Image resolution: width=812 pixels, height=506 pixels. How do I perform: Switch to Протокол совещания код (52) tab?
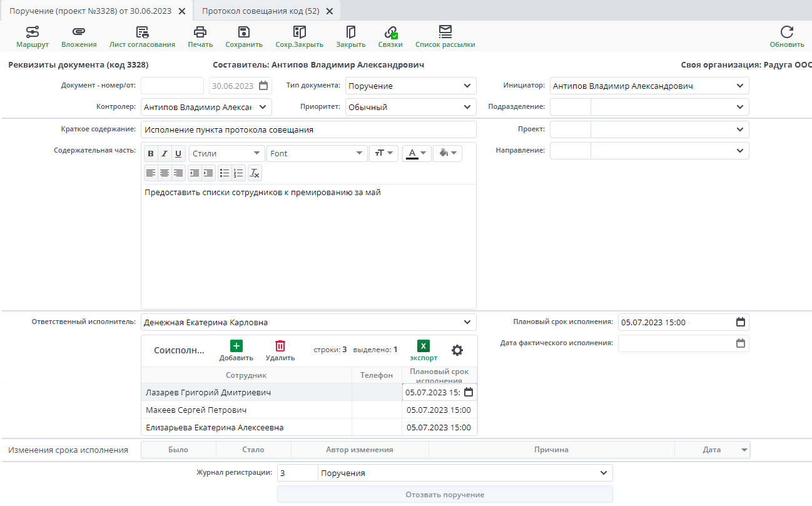[x=260, y=11]
